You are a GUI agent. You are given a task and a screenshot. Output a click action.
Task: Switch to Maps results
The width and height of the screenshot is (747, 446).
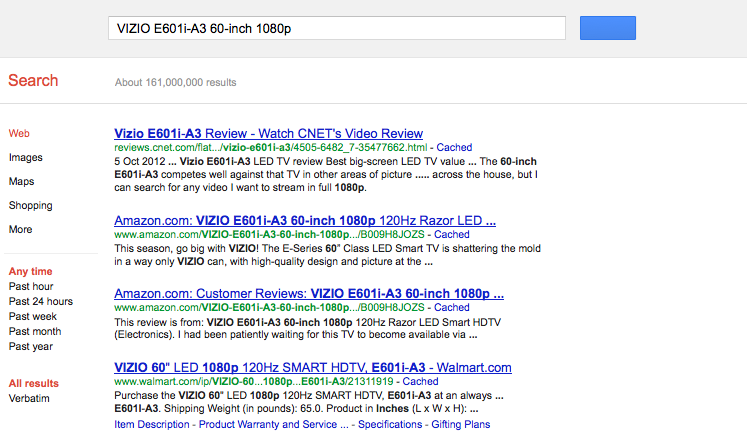tap(21, 182)
